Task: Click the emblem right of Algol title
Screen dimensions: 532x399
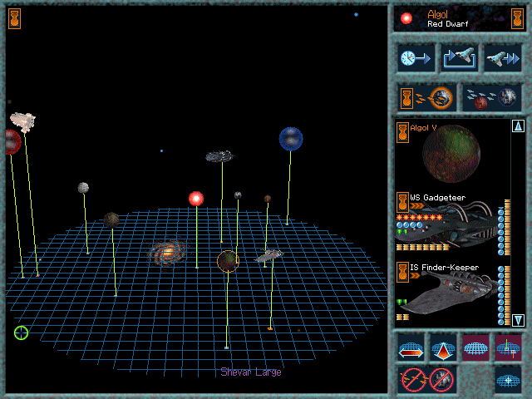Action: [517, 18]
